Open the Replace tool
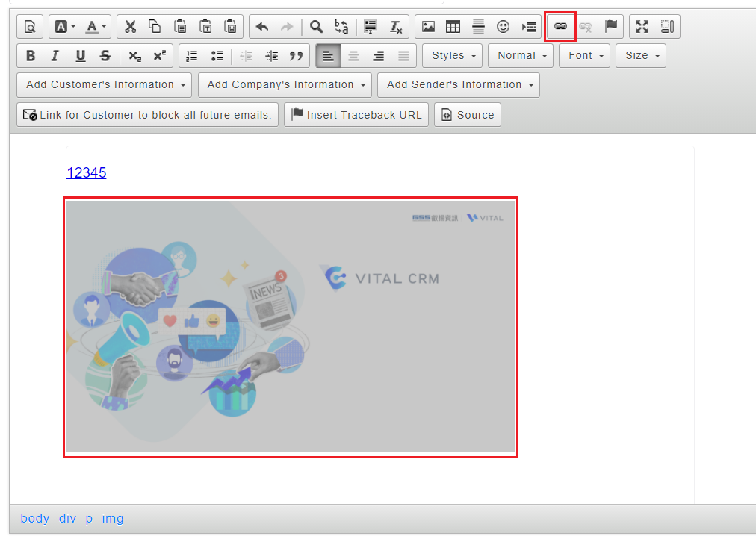 [341, 27]
